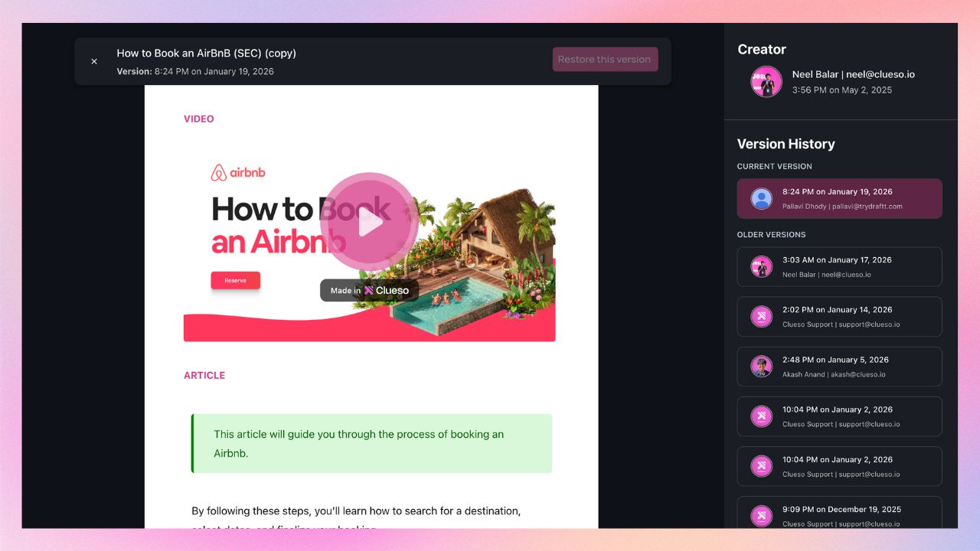
Task: Select the current version 8:24 PM January 19, 2026
Action: coord(839,198)
